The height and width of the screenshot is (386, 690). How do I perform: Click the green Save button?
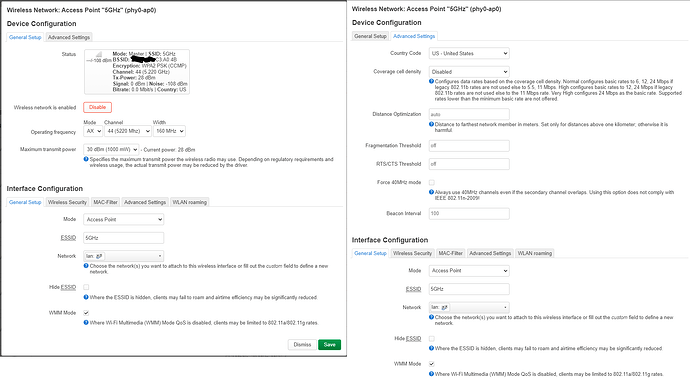coord(330,345)
